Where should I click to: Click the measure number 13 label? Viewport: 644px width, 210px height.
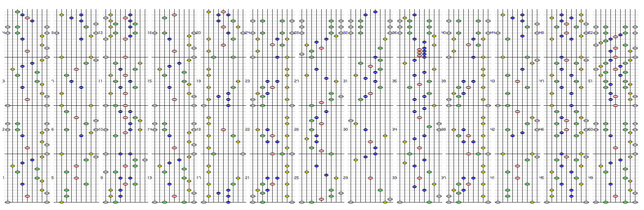tap(149, 178)
